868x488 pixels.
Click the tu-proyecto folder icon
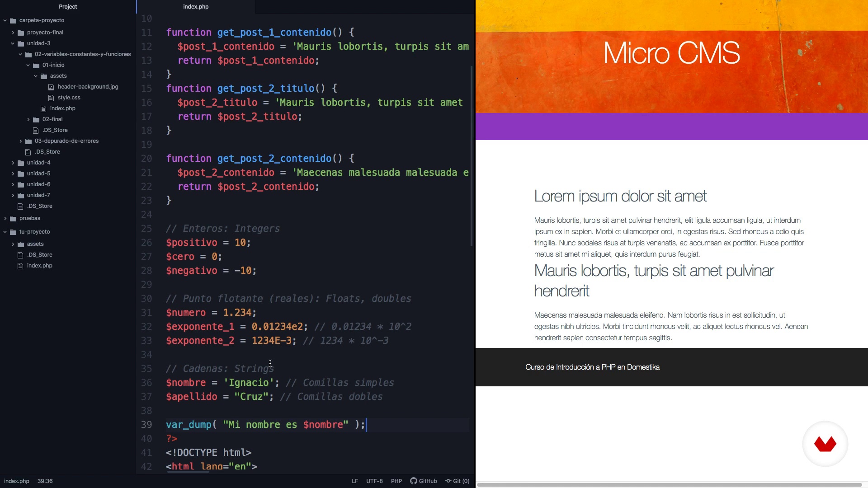13,232
